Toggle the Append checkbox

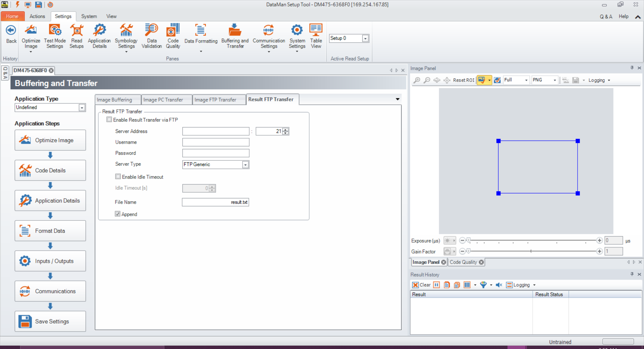(118, 214)
